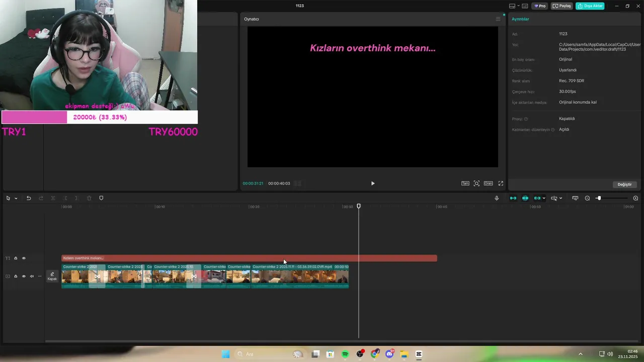The height and width of the screenshot is (362, 644).
Task: Hide the text track with eye icon
Action: 24,258
